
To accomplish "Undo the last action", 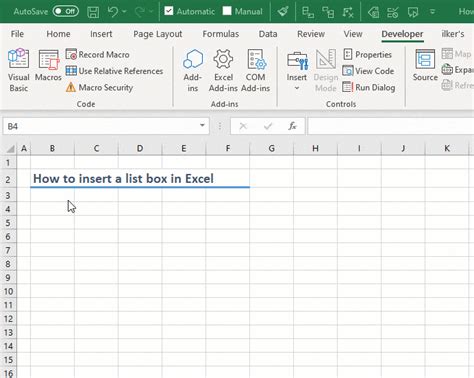I will point(113,12).
